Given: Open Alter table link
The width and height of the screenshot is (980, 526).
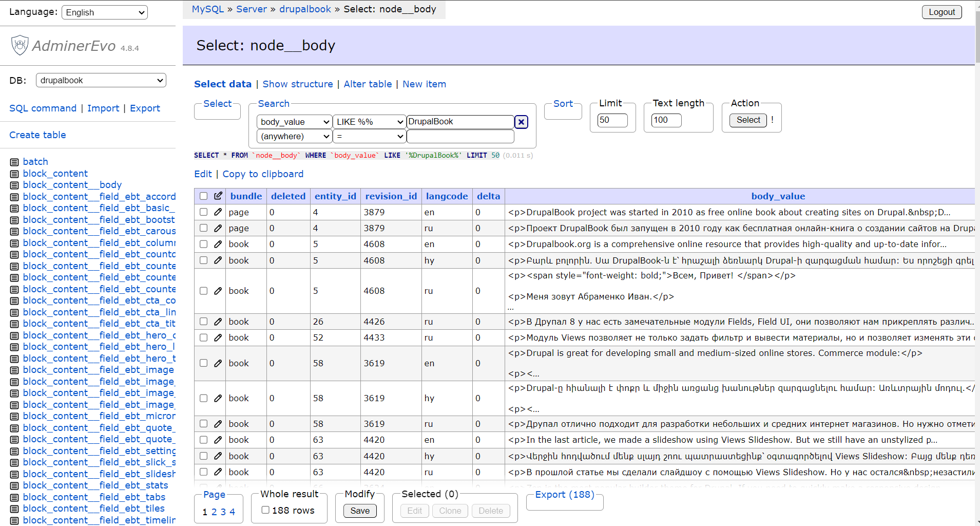Looking at the screenshot, I should 368,84.
